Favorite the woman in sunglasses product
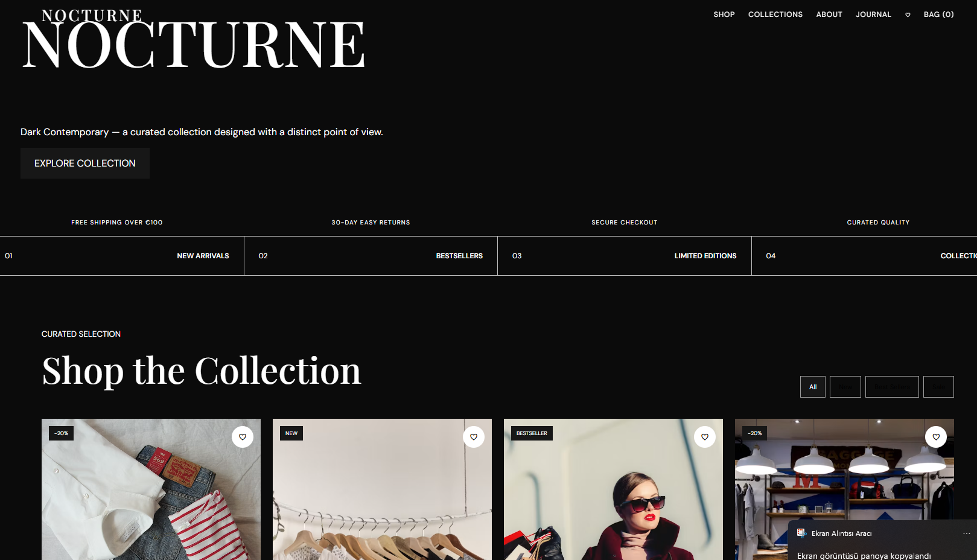 pos(705,437)
